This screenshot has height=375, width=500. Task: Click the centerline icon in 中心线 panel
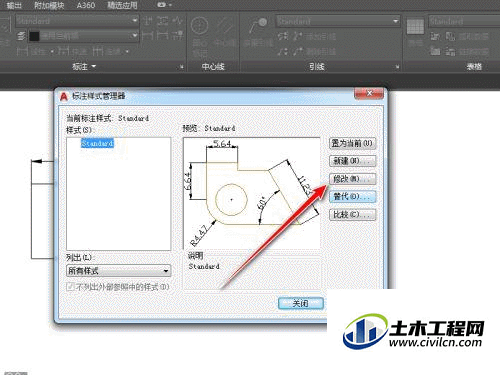pyautogui.click(x=224, y=25)
